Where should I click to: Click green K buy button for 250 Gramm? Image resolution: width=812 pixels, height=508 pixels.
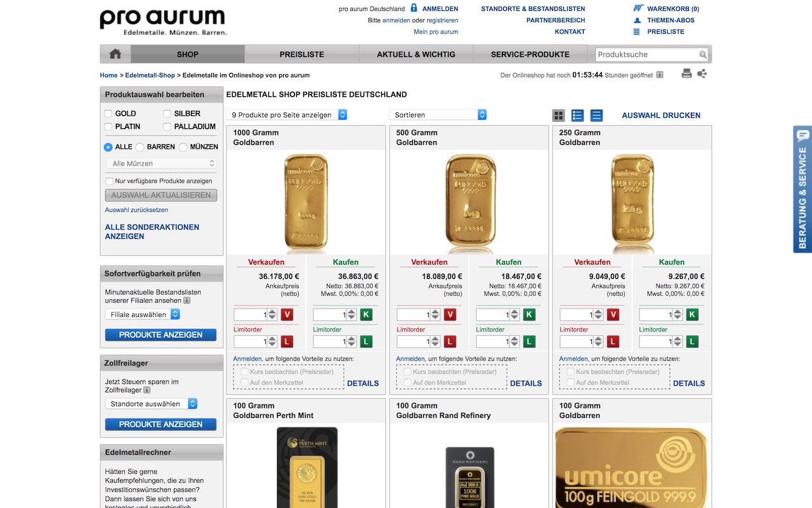click(693, 314)
